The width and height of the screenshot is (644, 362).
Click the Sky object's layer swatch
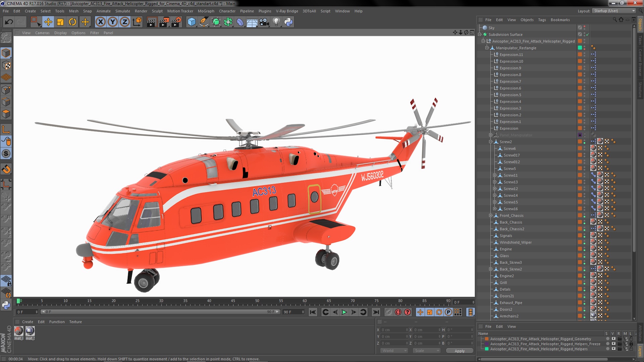[x=580, y=28]
